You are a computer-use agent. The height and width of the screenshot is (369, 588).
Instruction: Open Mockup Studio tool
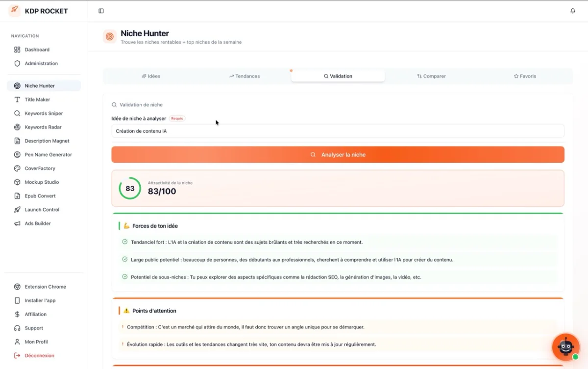[x=44, y=182]
